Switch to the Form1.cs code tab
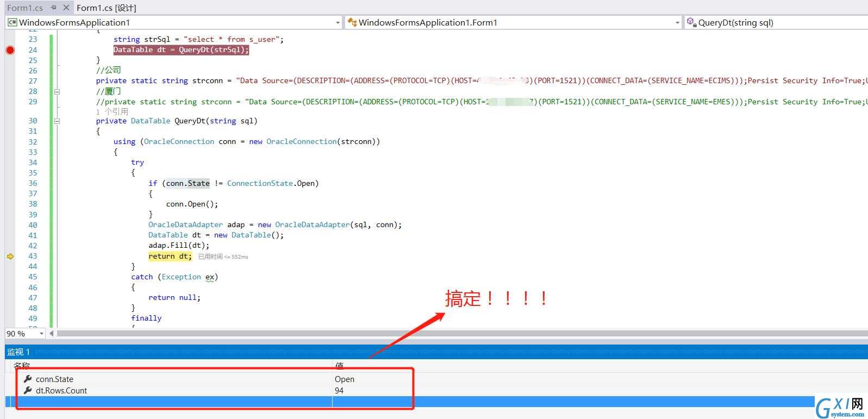868x419 pixels. (25, 8)
